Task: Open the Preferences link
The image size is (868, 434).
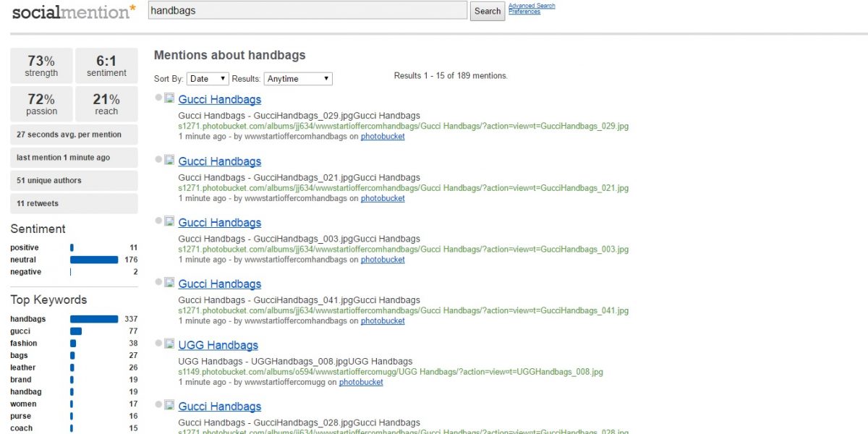Action: coord(524,12)
